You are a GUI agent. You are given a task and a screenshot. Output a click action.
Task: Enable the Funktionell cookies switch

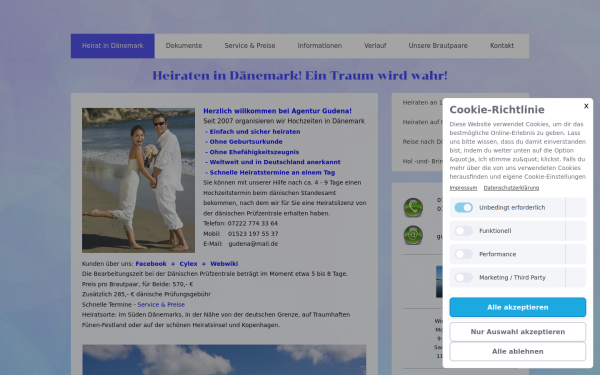click(463, 231)
